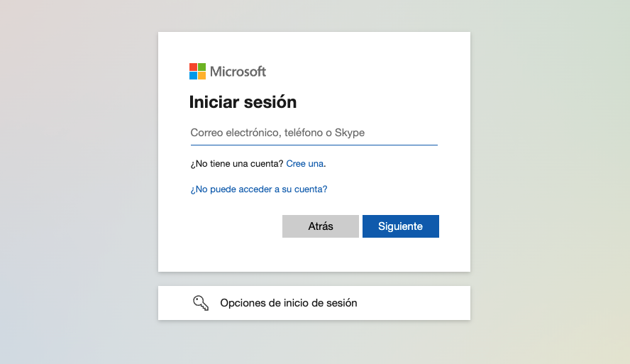Screen dimensions: 630x364
Task: Click the four-color Microsoft logo icon
Action: pyautogui.click(x=197, y=71)
